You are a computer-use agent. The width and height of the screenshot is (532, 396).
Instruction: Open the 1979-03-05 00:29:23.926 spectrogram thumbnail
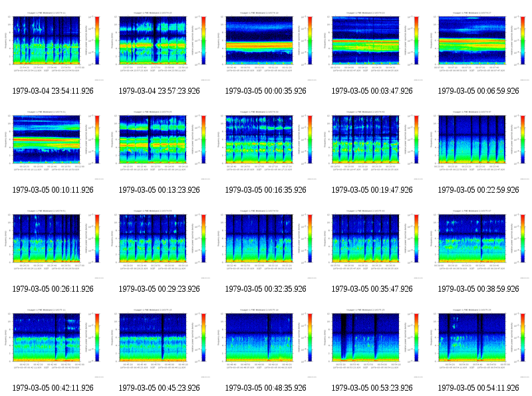click(x=160, y=243)
